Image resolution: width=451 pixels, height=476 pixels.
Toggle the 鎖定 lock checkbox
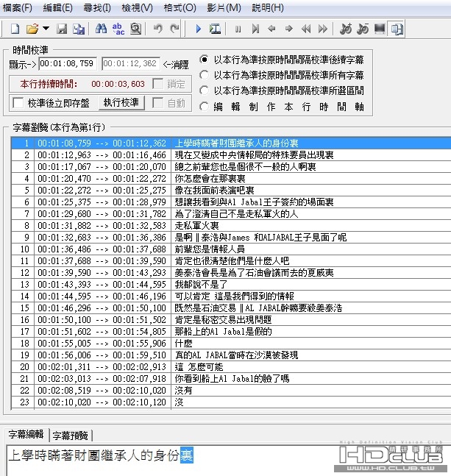tap(158, 84)
